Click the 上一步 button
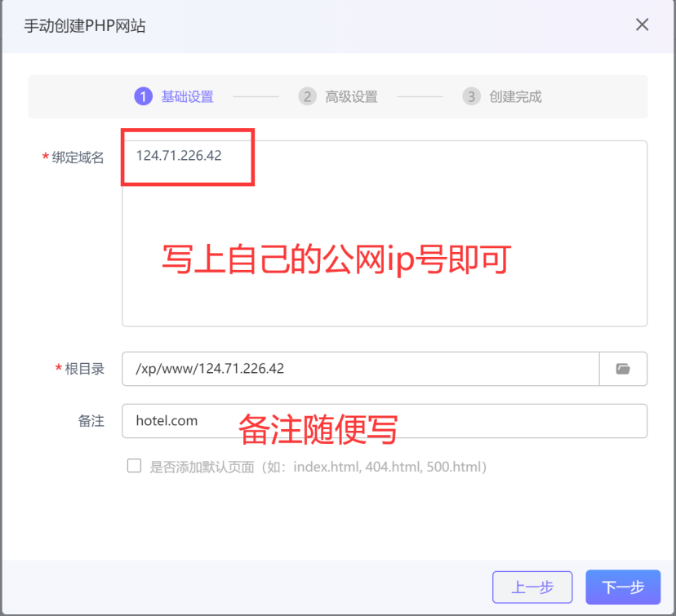The image size is (676, 616). (532, 587)
